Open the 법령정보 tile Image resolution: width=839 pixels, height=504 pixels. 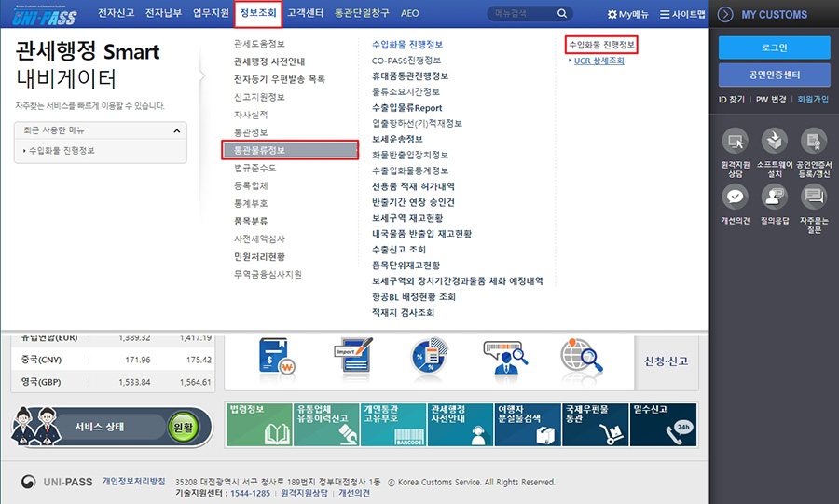259,425
